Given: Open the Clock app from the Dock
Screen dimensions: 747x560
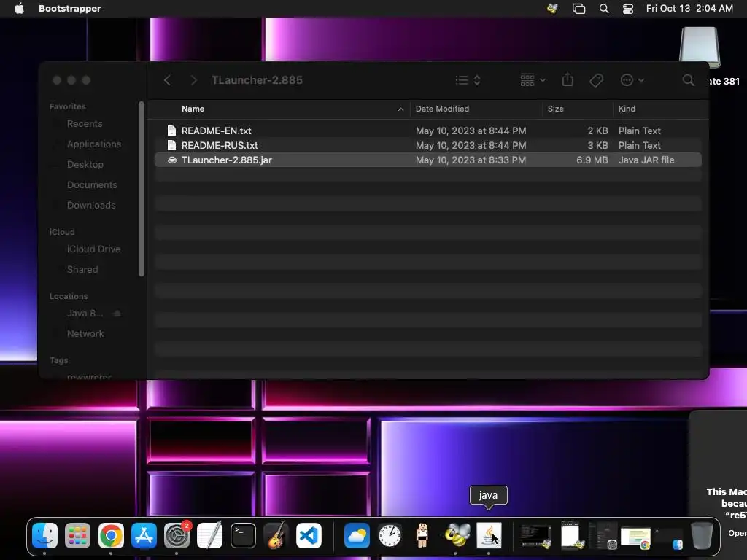Looking at the screenshot, I should coord(390,536).
